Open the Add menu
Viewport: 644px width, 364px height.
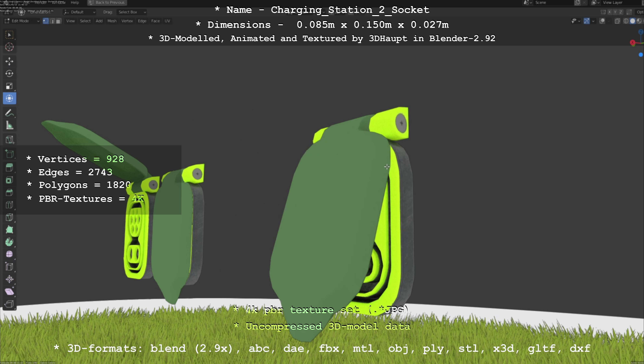pos(99,21)
